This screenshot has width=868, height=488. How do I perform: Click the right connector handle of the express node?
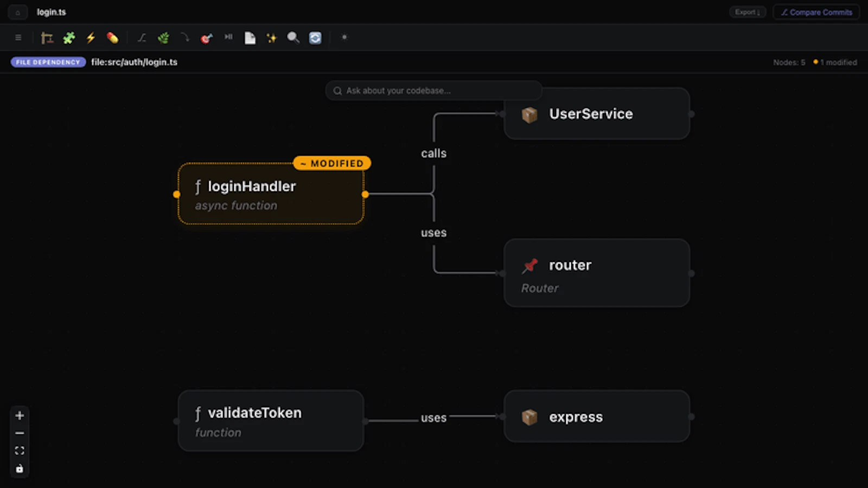point(691,416)
